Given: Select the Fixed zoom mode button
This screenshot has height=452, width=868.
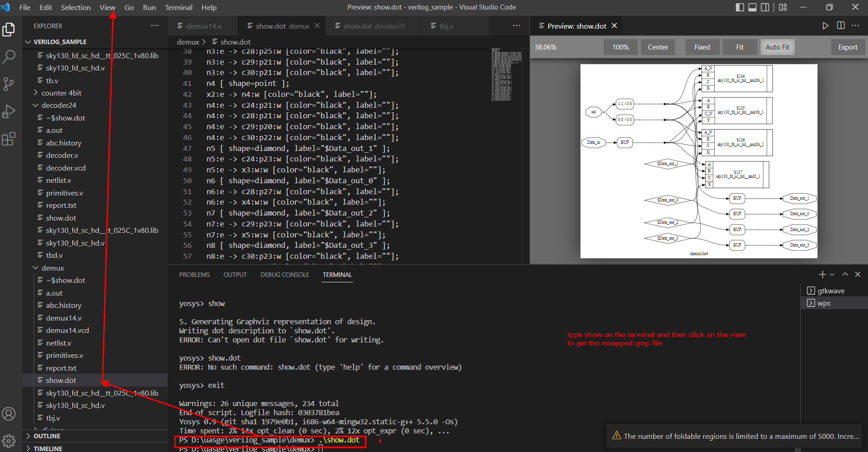Looking at the screenshot, I should [x=702, y=47].
